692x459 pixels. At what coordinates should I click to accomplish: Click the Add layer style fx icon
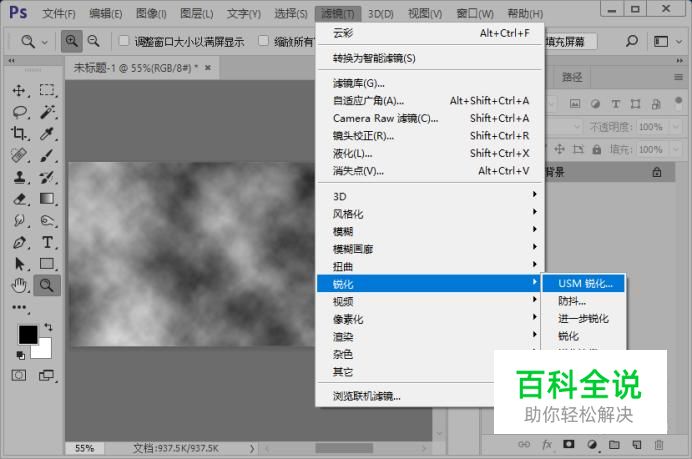pyautogui.click(x=546, y=444)
